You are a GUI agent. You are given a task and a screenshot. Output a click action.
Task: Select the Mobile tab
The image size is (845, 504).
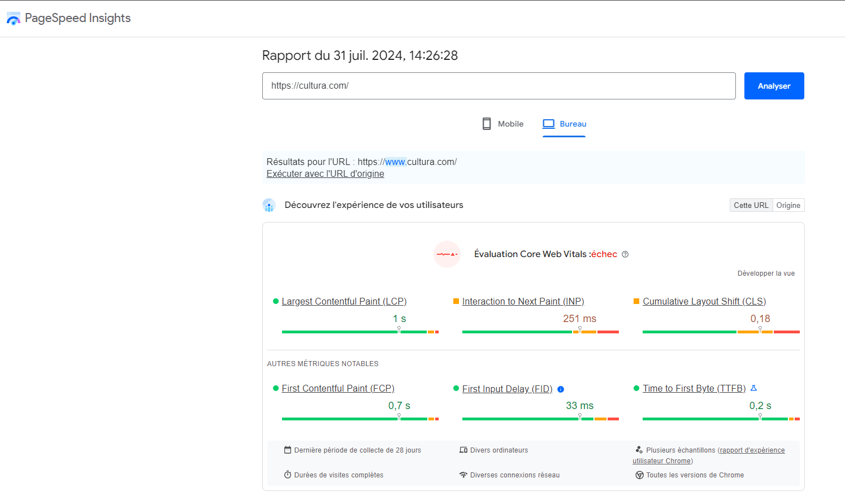(x=502, y=124)
